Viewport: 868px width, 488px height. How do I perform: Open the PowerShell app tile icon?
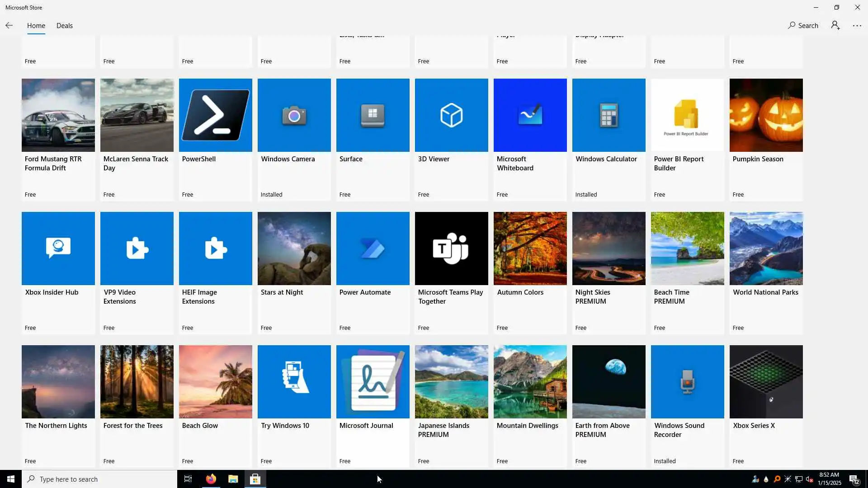point(215,115)
